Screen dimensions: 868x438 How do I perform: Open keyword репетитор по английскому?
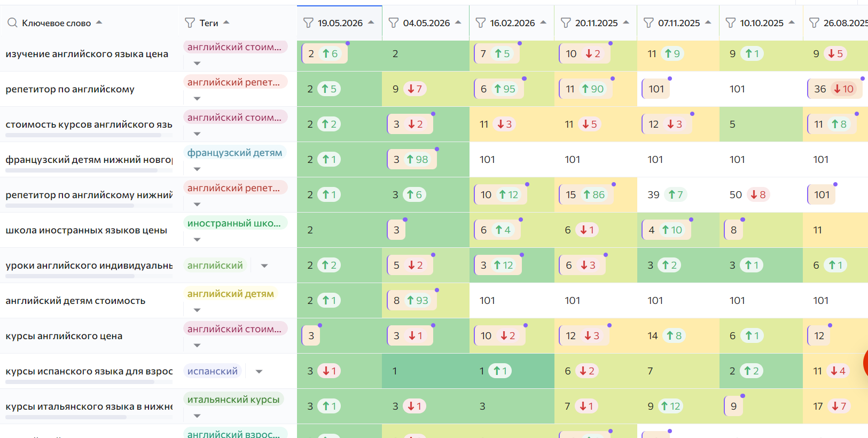(x=70, y=89)
